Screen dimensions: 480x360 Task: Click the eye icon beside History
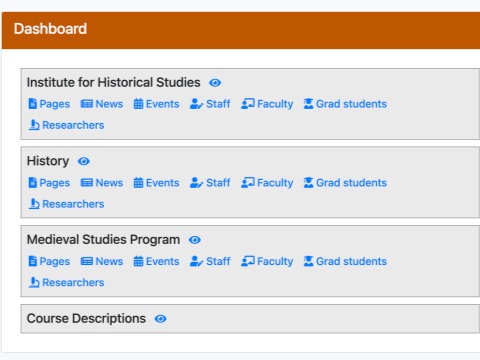[x=84, y=161]
